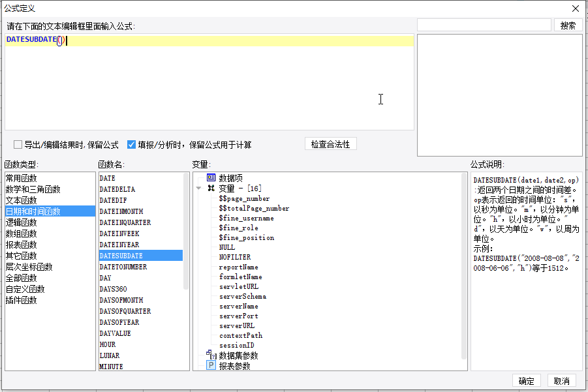Image resolution: width=588 pixels, height=392 pixels.
Task: Click the 变量 variable group icon
Action: (211, 188)
